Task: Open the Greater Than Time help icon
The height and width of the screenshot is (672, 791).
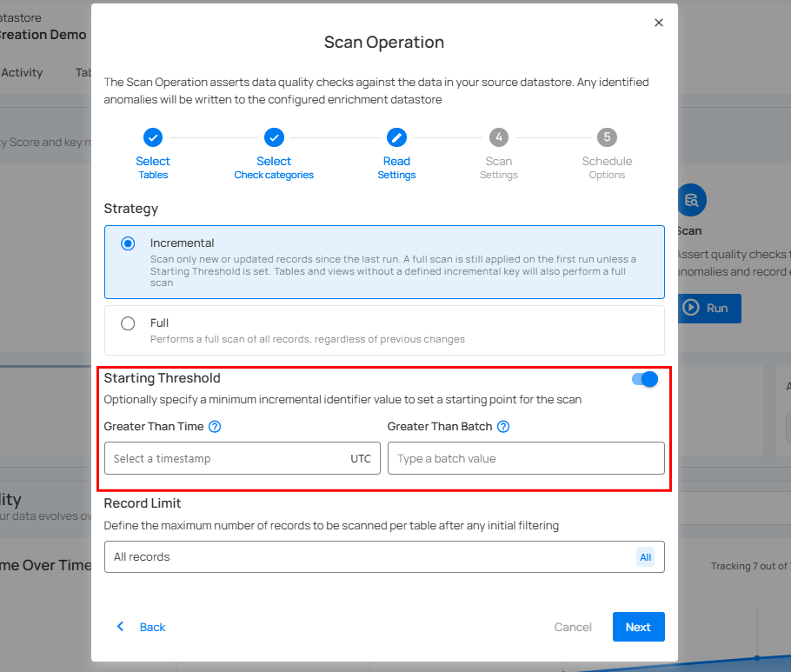Action: point(215,427)
